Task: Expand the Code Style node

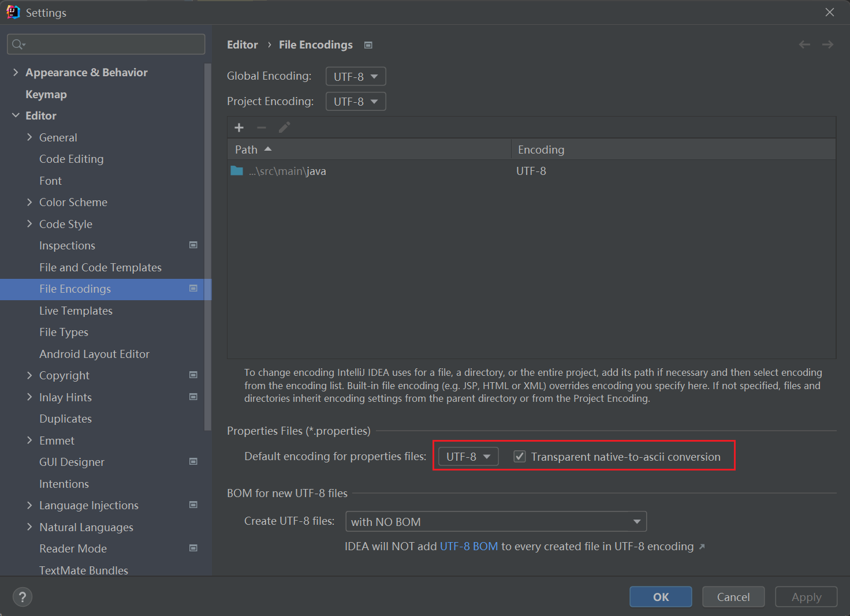Action: (29, 224)
